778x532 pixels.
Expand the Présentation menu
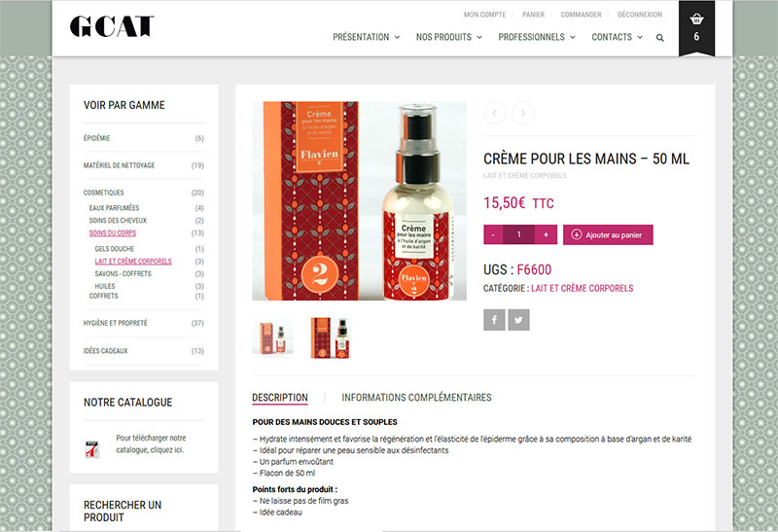(367, 37)
